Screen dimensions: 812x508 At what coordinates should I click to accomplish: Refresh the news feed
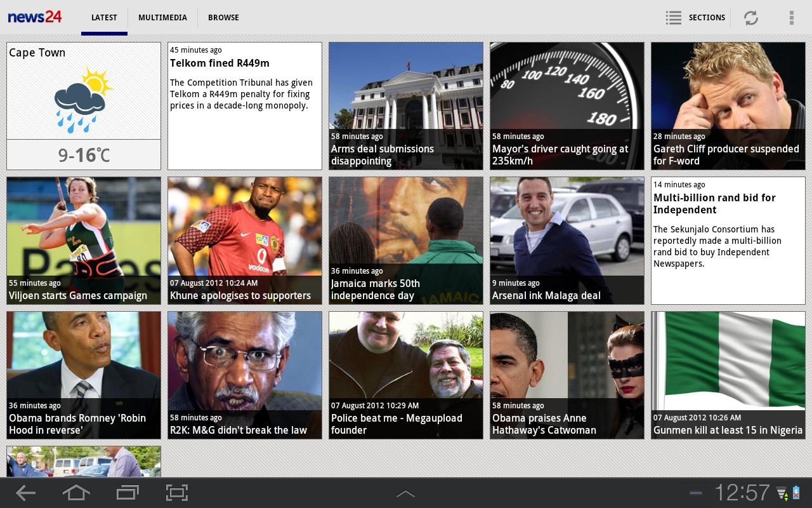point(751,18)
